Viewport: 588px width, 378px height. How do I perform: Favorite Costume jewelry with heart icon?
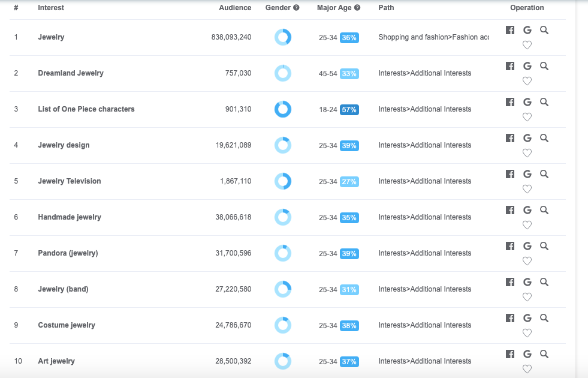coord(527,334)
